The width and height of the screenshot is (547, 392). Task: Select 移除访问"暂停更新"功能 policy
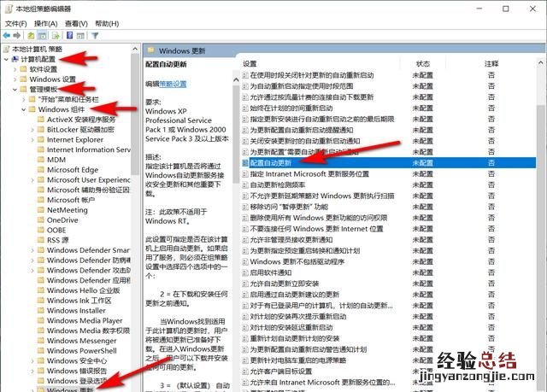289,207
